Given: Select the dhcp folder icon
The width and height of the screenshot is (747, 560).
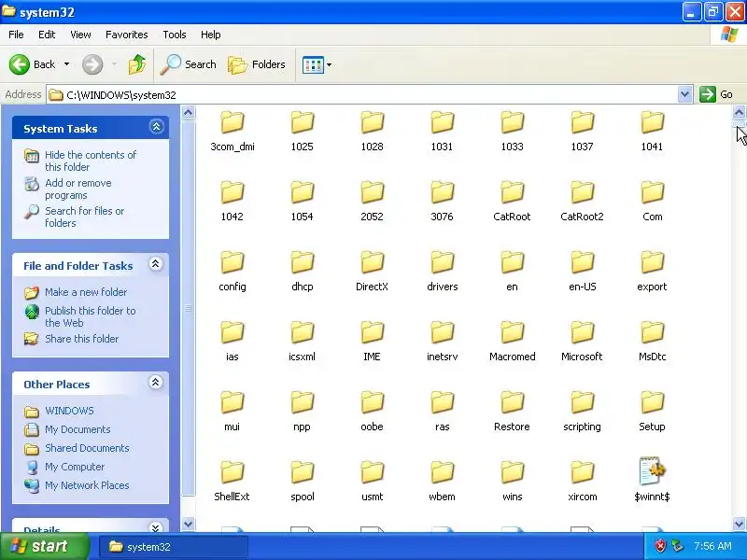Looking at the screenshot, I should pyautogui.click(x=303, y=262).
